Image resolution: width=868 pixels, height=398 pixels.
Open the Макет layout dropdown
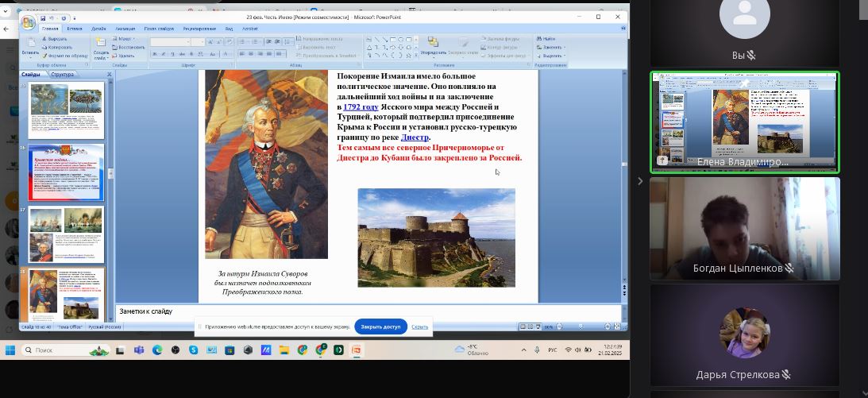[x=123, y=39]
